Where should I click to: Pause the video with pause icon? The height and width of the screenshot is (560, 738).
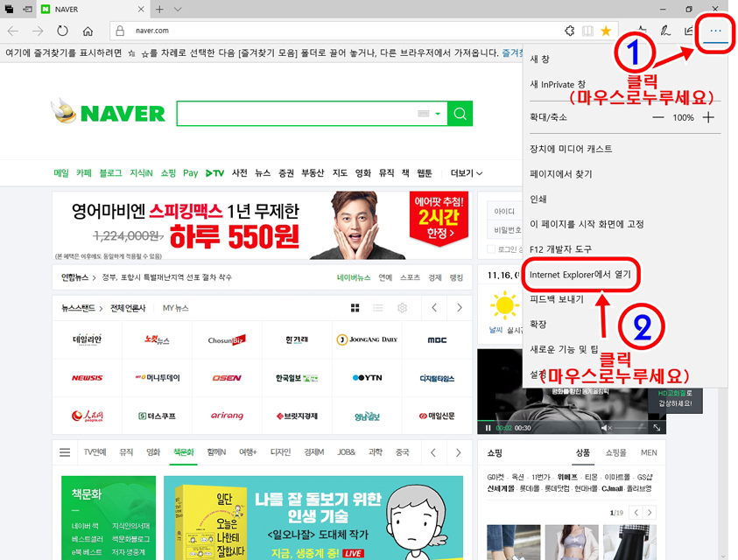(488, 428)
